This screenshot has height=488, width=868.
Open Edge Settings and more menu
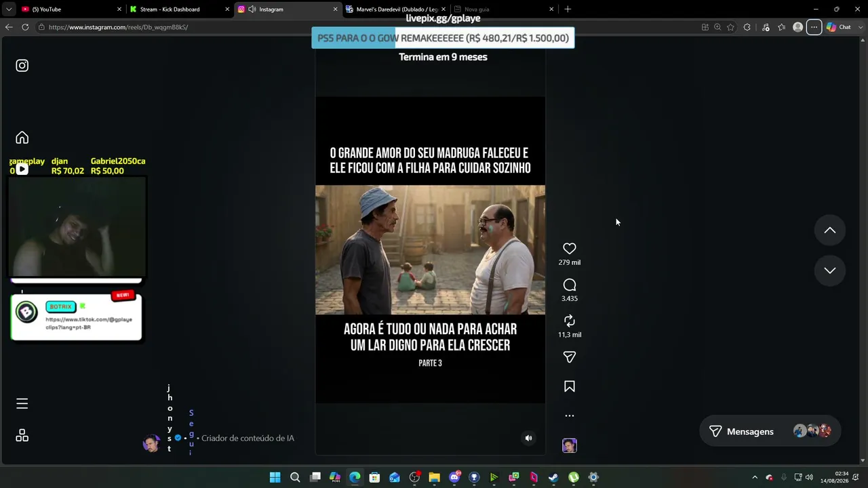pos(814,27)
